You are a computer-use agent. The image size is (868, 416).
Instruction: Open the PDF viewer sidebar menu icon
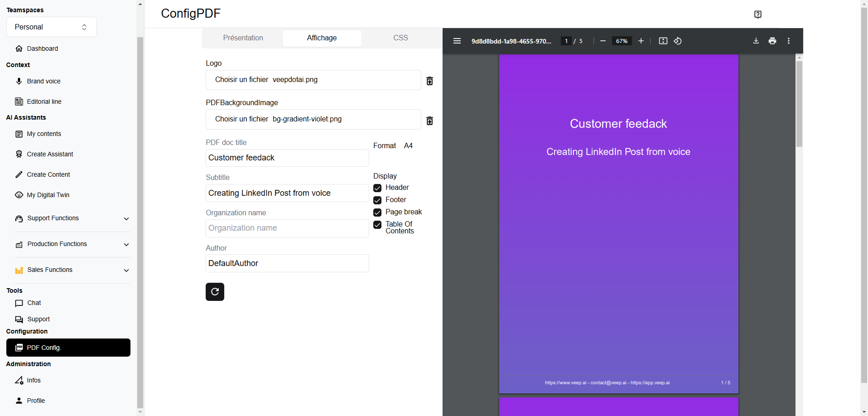point(457,41)
